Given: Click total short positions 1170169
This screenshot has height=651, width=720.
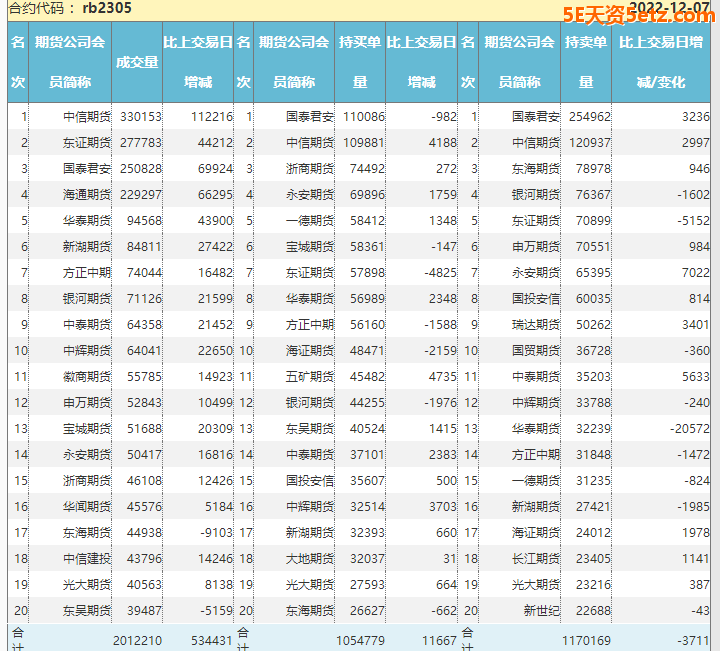Looking at the screenshot, I should [x=587, y=640].
